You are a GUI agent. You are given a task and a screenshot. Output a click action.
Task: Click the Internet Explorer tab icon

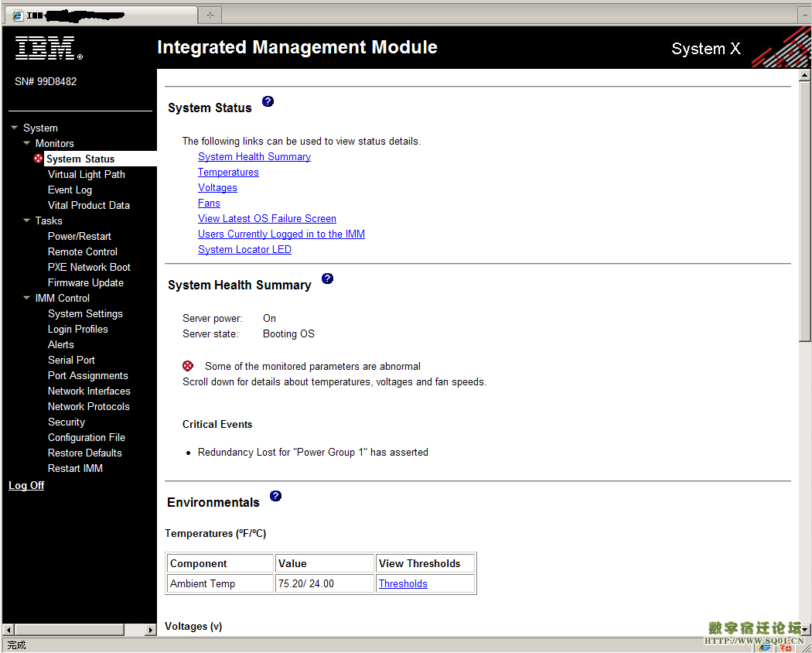18,15
